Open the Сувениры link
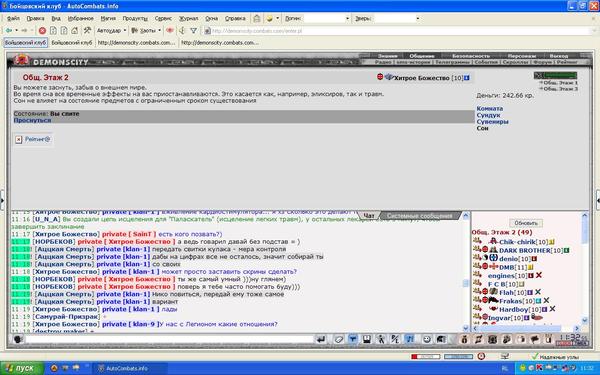The width and height of the screenshot is (600, 375). (x=492, y=122)
